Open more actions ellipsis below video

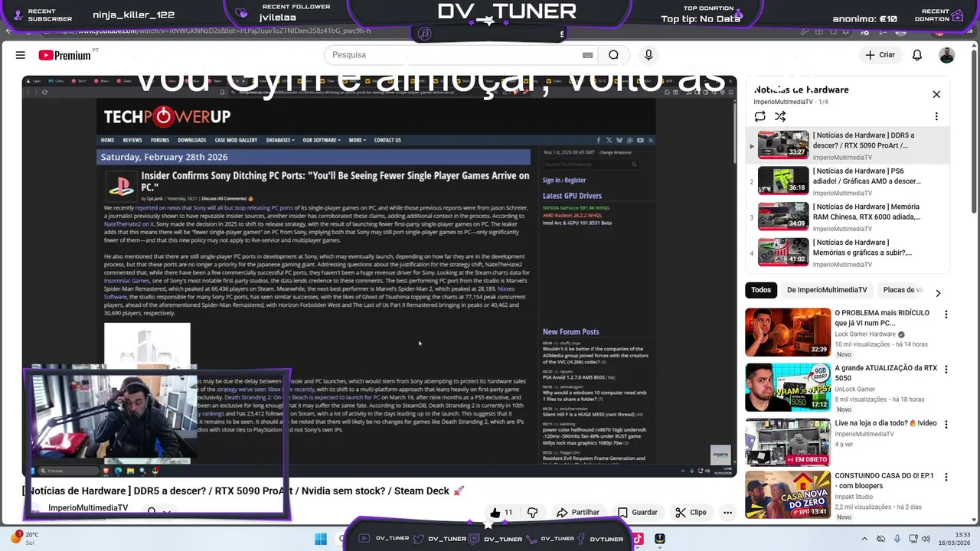[x=727, y=513]
